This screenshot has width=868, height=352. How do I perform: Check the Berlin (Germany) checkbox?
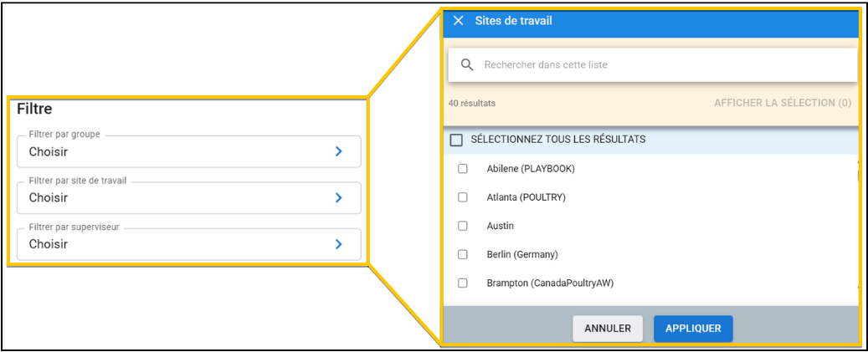point(462,254)
